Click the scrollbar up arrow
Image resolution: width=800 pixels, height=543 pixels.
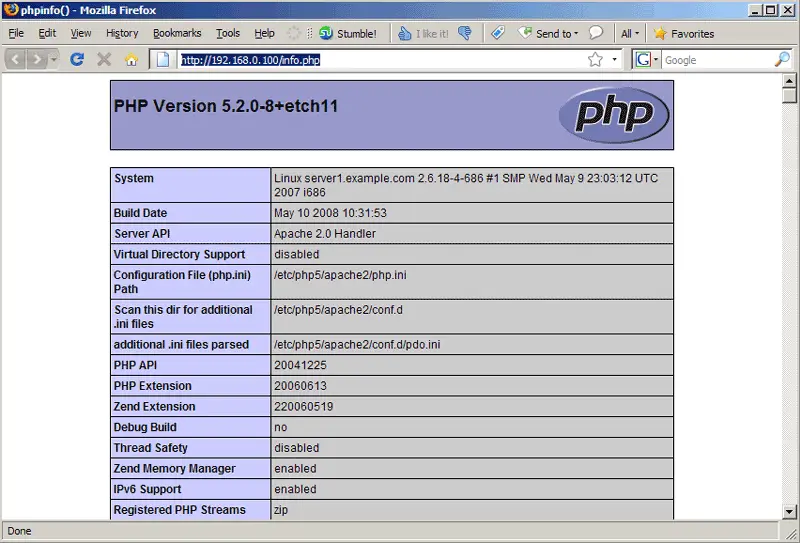click(x=789, y=80)
